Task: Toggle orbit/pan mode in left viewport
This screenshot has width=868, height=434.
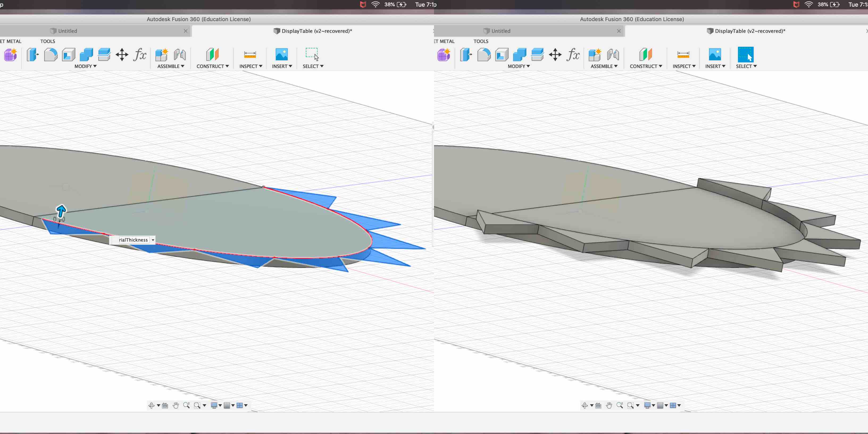Action: [x=151, y=405]
